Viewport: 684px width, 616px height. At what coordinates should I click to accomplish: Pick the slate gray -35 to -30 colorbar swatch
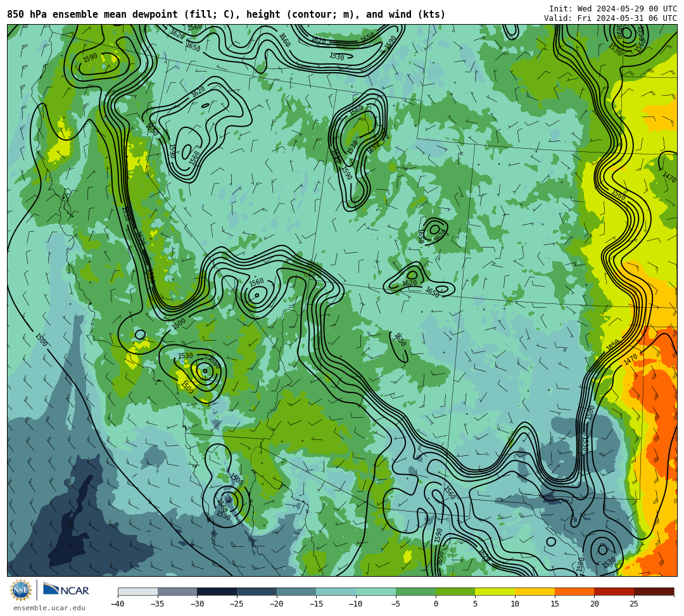tap(177, 592)
